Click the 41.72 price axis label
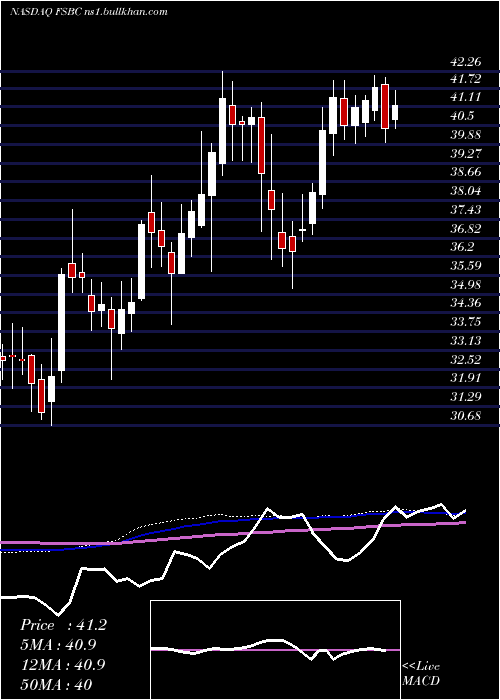Screen dimensions: 500x700 coord(466,79)
